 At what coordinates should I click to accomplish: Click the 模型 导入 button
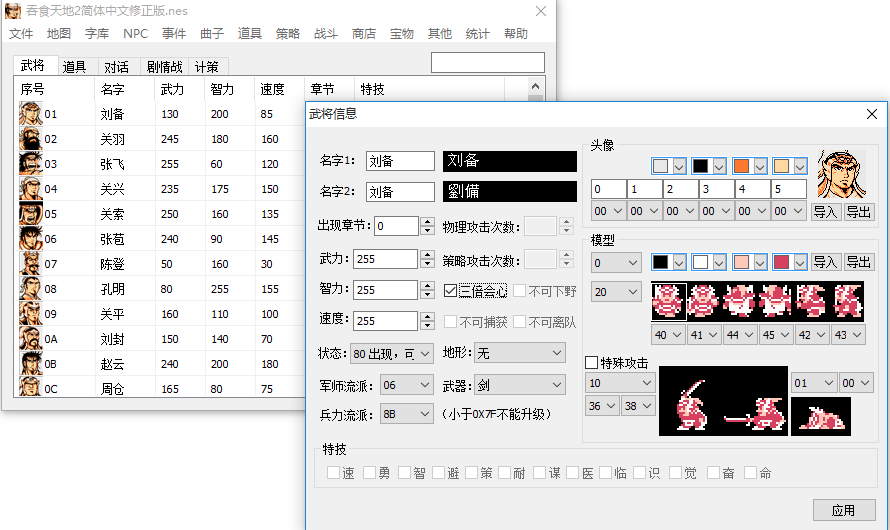[825, 262]
